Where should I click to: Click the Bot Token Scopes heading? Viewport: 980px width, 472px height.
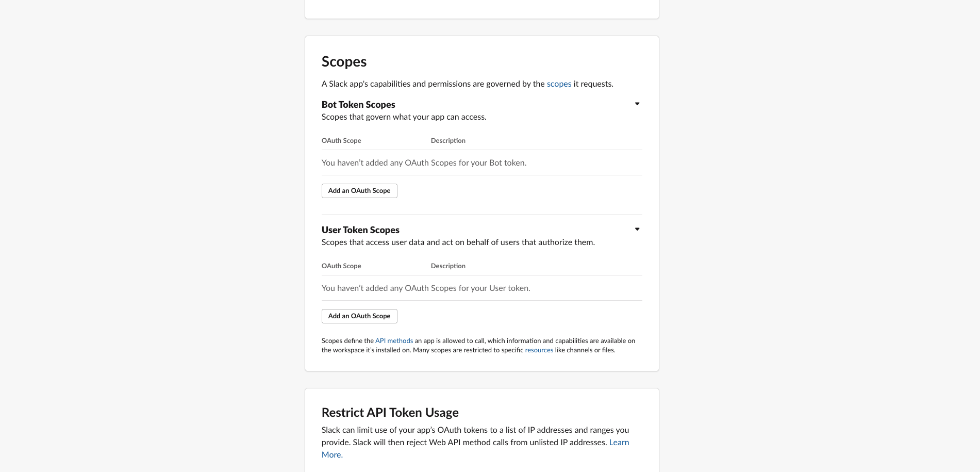tap(358, 104)
